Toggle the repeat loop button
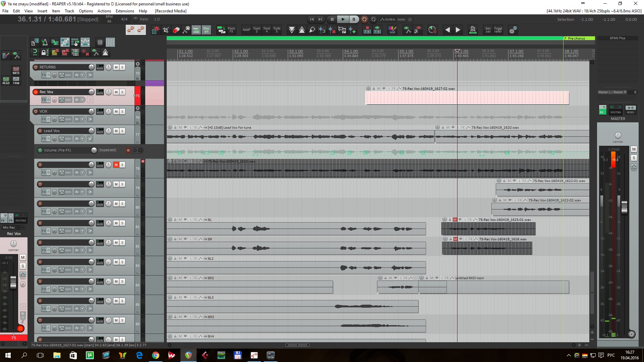 coord(373,19)
